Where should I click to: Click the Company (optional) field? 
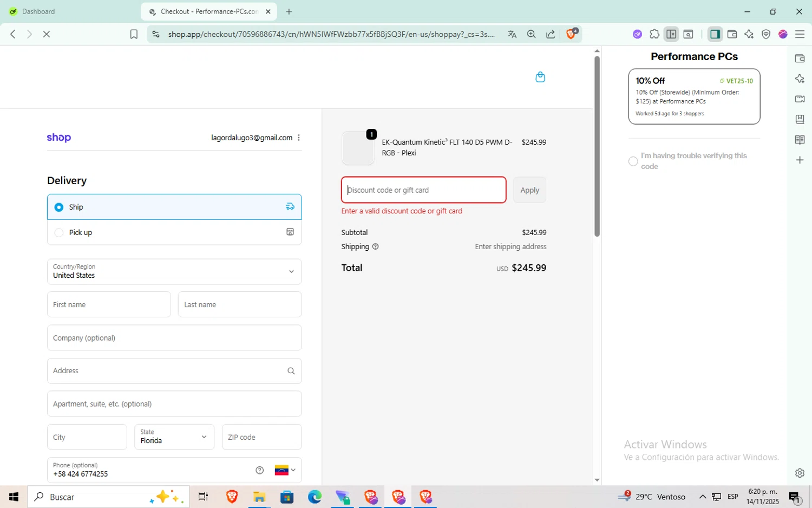pyautogui.click(x=174, y=338)
